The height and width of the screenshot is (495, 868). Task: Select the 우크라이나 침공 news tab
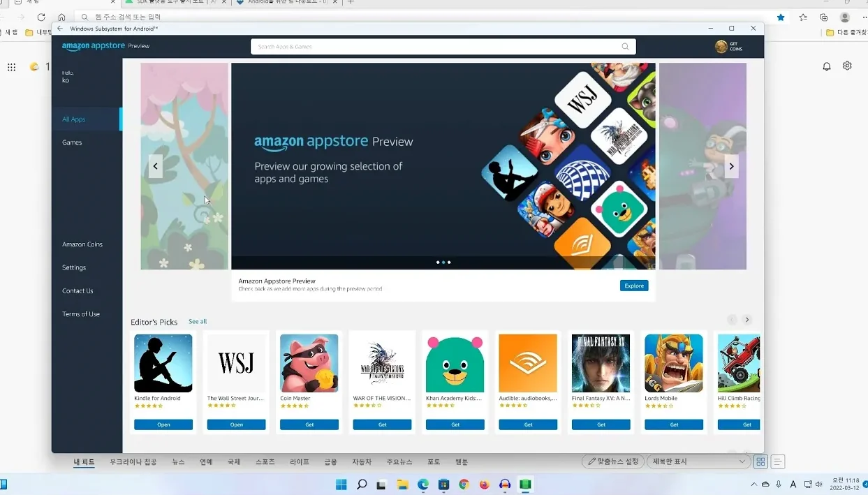[x=133, y=462]
